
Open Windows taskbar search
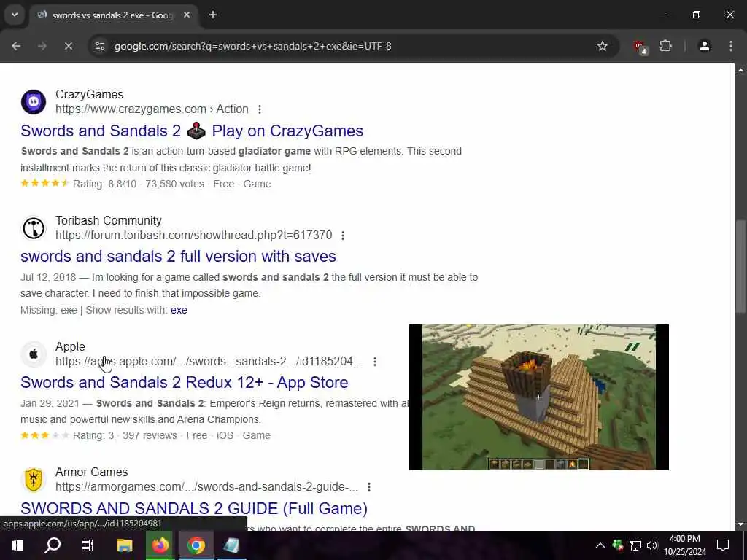coord(53,545)
